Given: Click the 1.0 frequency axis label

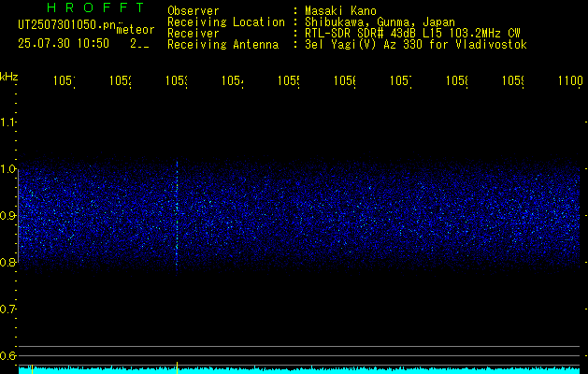Looking at the screenshot, I should point(7,169).
